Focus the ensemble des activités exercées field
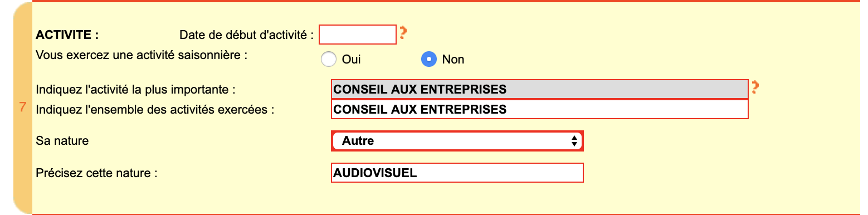Screen dimensions: 868x215 [x=539, y=109]
